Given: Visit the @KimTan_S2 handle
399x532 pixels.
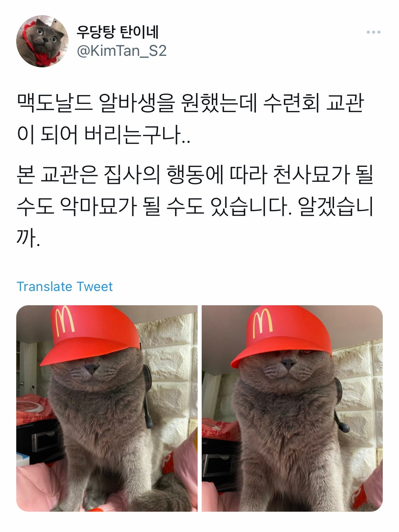Looking at the screenshot, I should pyautogui.click(x=122, y=51).
